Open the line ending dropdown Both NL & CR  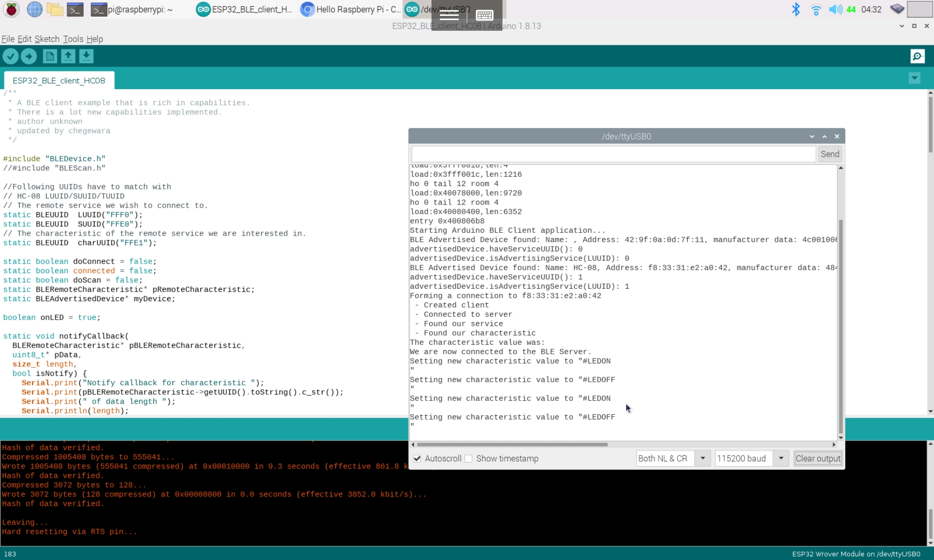coord(672,458)
